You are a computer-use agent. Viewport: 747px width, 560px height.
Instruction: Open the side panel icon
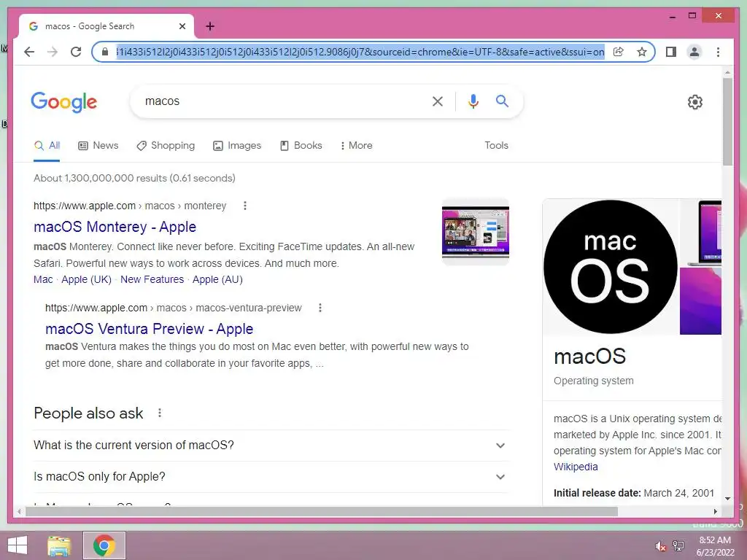tap(671, 52)
